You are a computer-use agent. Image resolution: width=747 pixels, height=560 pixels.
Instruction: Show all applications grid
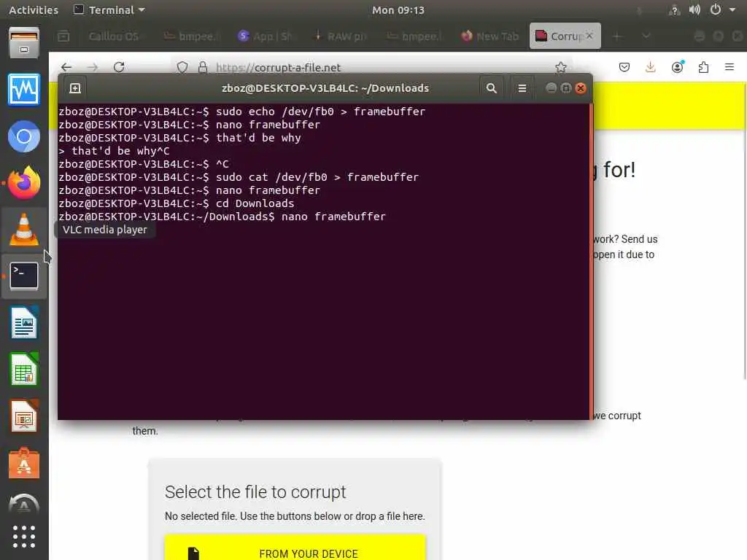coord(24,537)
